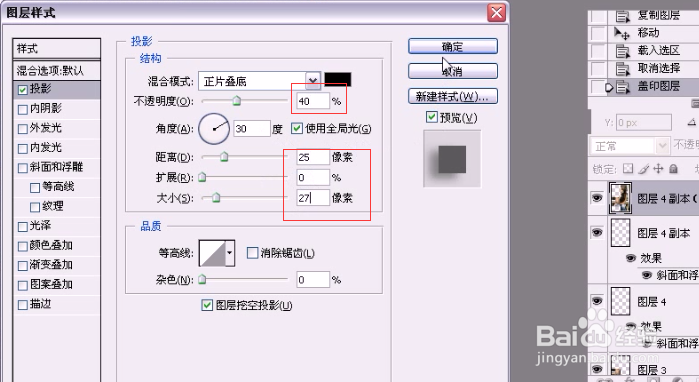Enable the 等高线 sub-option checkbox

(x=35, y=188)
